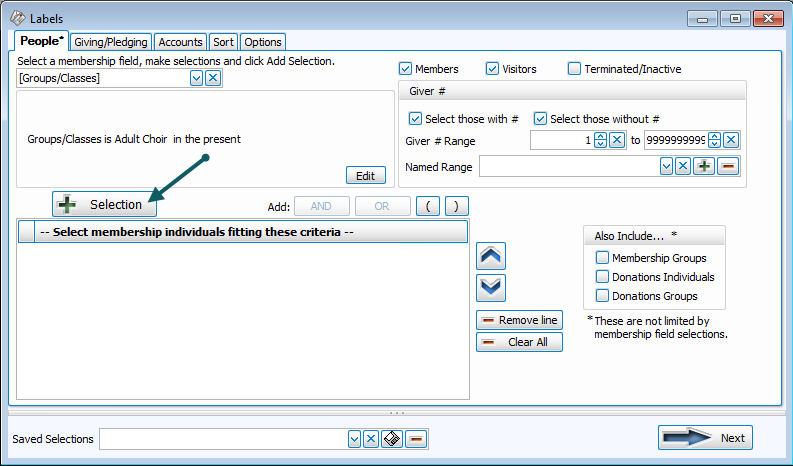
Task: Click the save icon beside Saved Selections
Action: [392, 439]
